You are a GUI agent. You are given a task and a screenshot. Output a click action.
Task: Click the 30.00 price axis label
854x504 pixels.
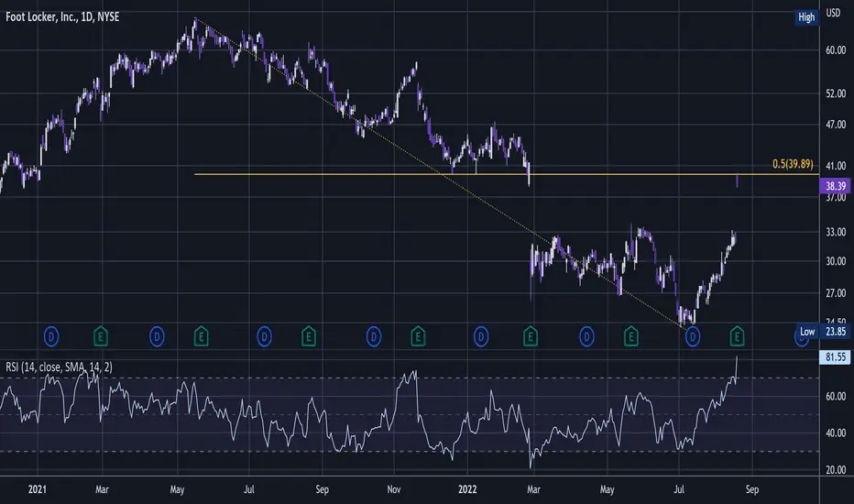tap(836, 261)
